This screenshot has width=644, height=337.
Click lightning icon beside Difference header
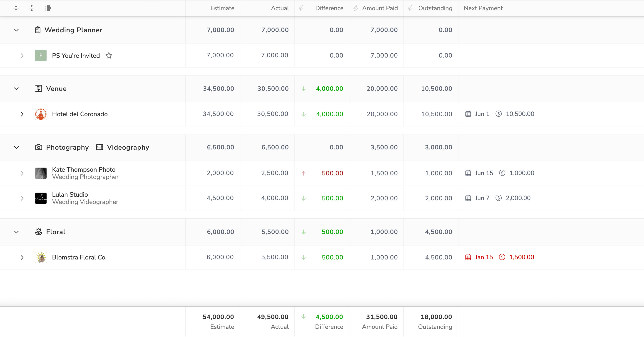tap(301, 8)
